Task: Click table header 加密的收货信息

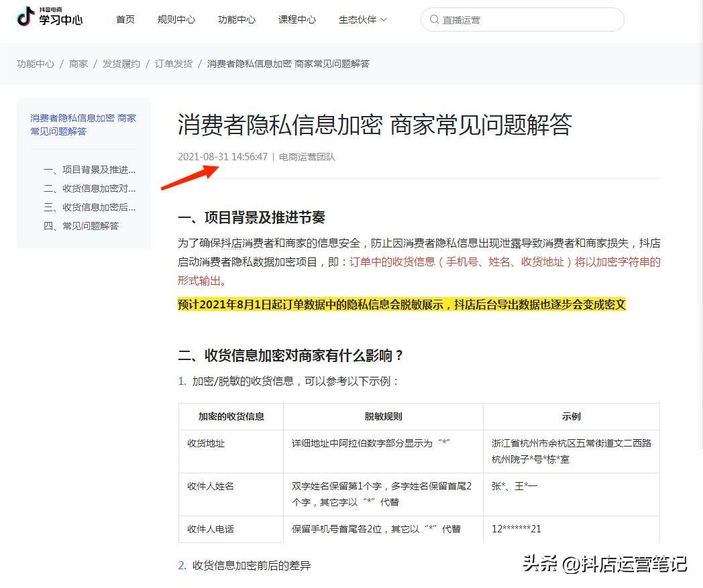Action: point(231,416)
